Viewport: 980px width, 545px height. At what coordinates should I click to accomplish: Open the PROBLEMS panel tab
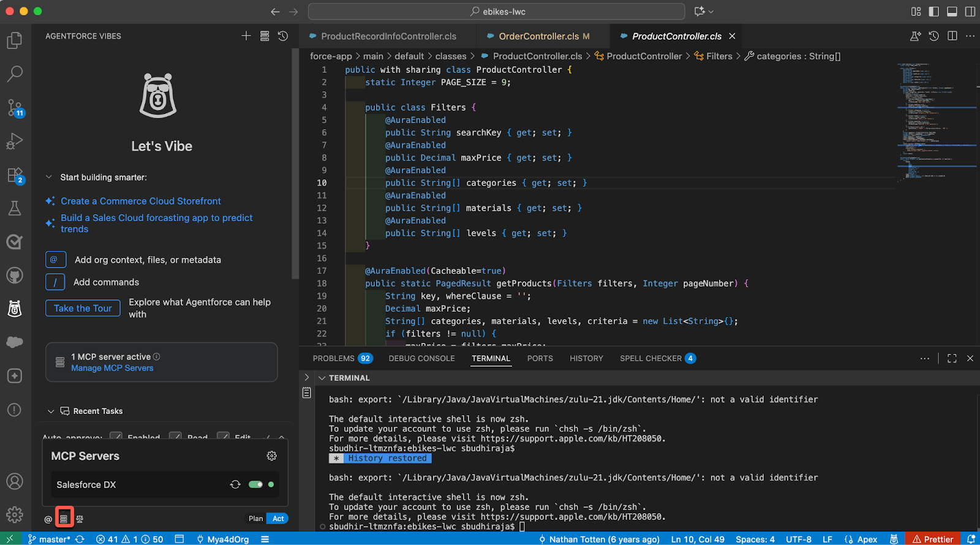coord(334,358)
